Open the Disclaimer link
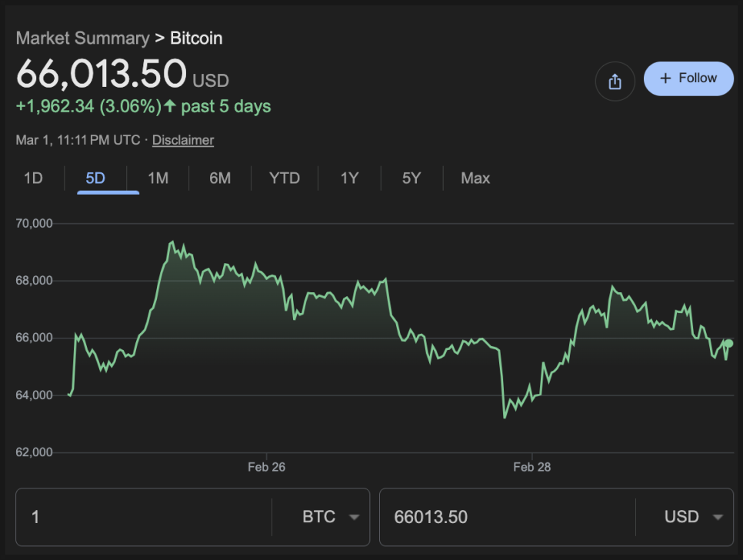The image size is (743, 560). [x=183, y=140]
